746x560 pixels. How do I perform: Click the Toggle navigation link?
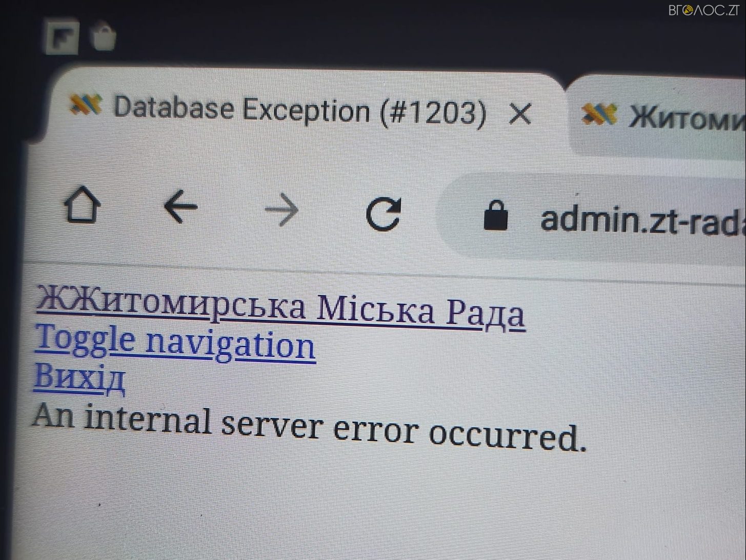[x=175, y=342]
